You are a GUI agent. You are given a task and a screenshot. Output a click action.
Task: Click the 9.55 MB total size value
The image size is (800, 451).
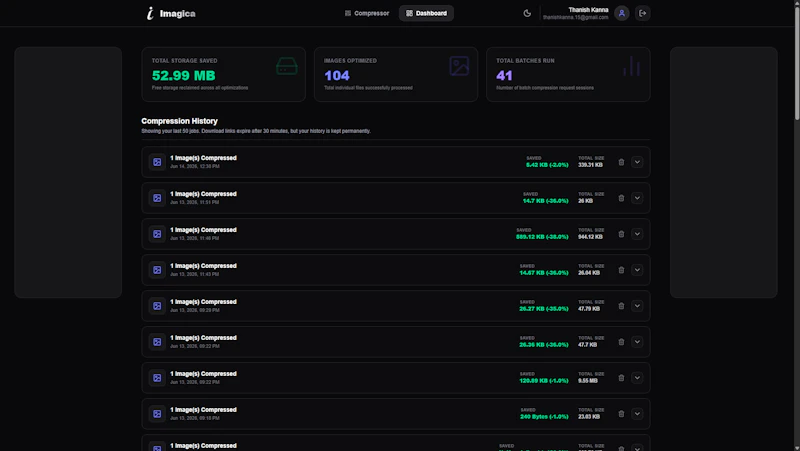coord(588,381)
